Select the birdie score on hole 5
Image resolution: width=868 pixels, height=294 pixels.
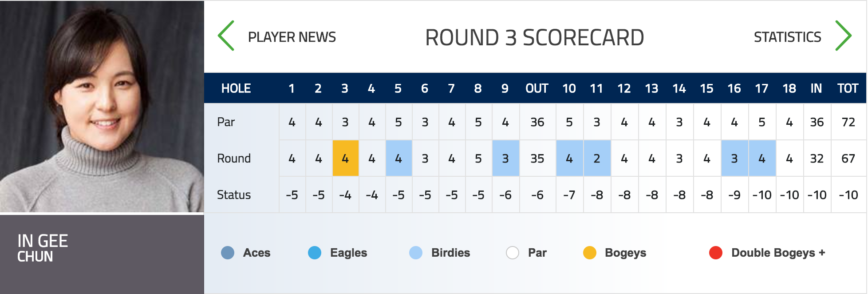pyautogui.click(x=398, y=158)
